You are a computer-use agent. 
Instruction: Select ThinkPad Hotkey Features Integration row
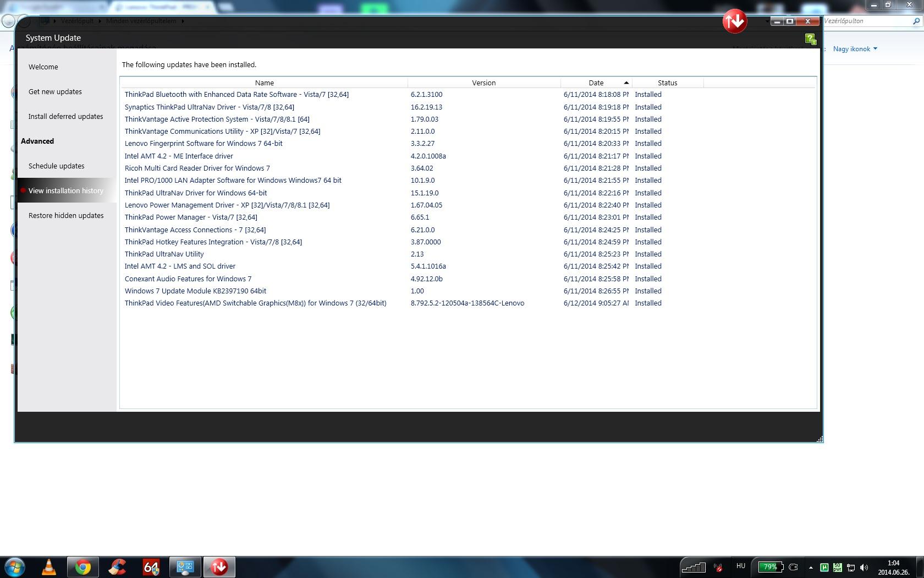[x=468, y=242]
